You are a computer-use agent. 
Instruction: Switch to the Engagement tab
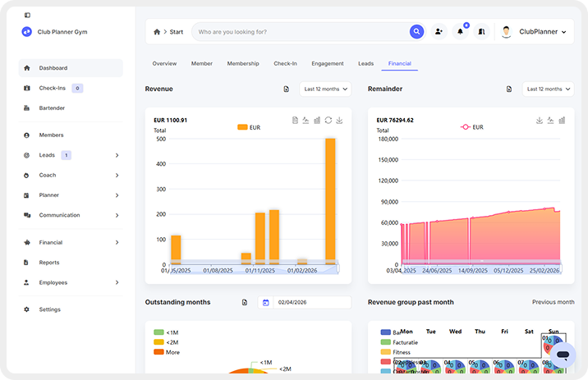coord(327,63)
